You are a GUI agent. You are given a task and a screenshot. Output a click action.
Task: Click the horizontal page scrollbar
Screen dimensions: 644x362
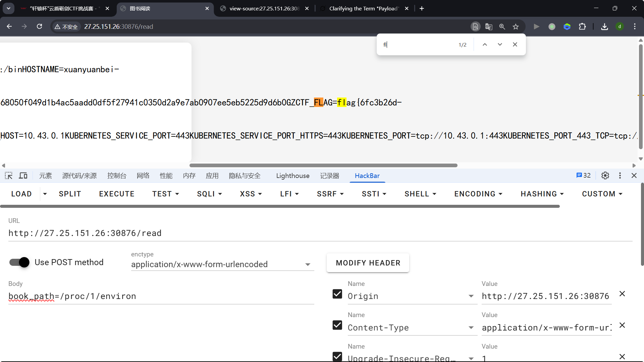[323, 165]
